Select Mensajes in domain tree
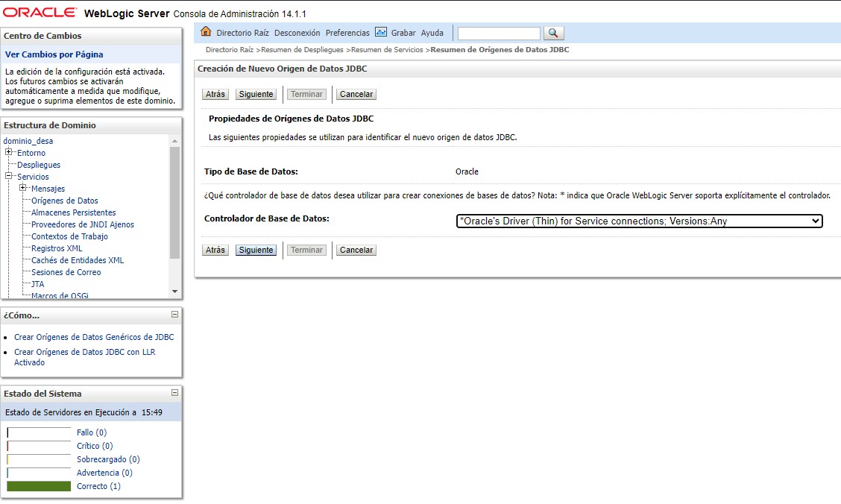 (48, 189)
